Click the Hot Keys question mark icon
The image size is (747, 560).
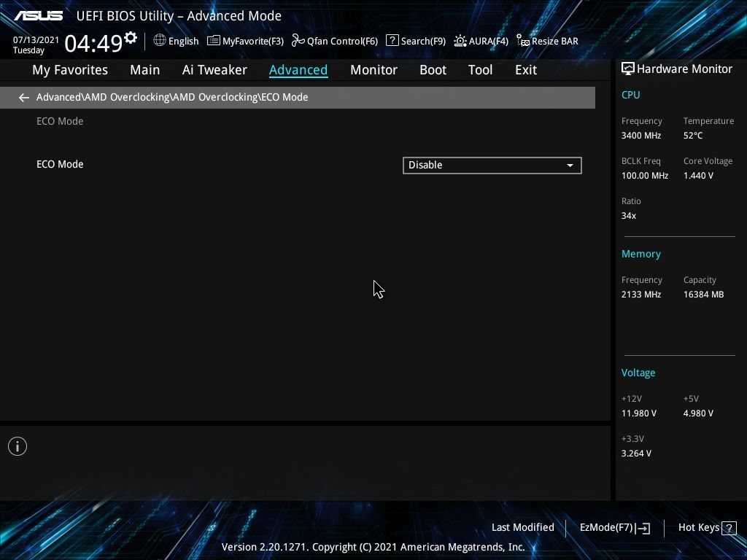(x=729, y=528)
